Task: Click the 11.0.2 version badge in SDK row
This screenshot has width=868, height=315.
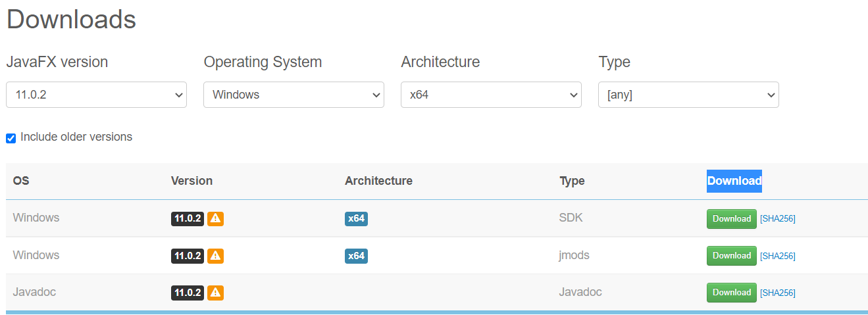Action: pos(188,218)
